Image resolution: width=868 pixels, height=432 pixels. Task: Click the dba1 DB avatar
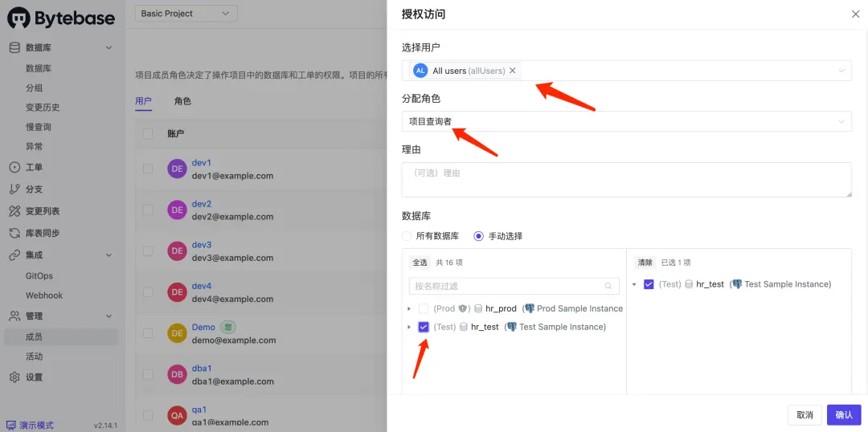(177, 374)
